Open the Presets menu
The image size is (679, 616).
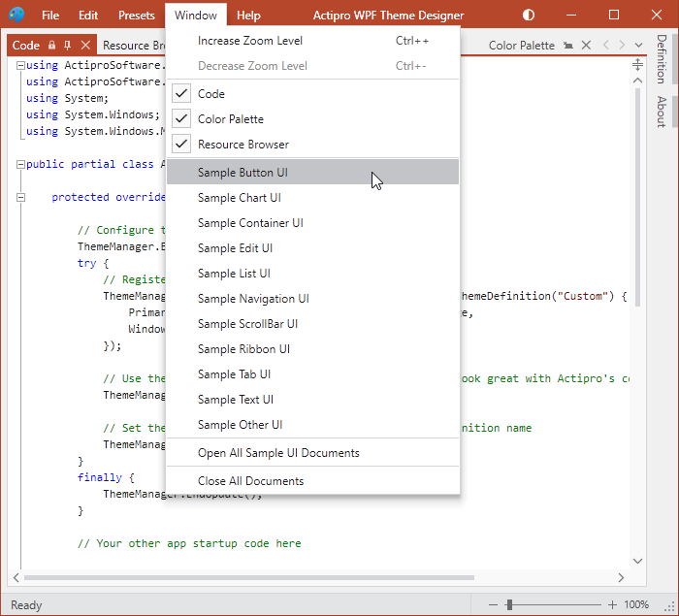tap(137, 16)
